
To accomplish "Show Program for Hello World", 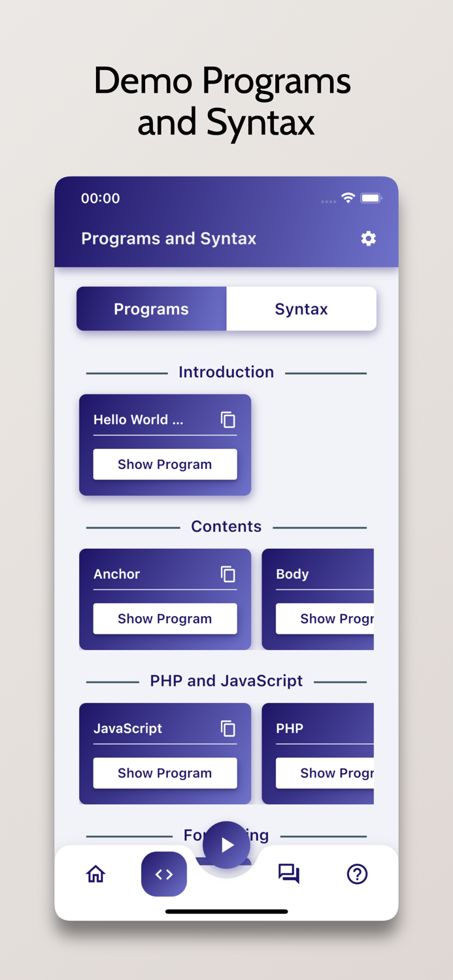I will 165,464.
